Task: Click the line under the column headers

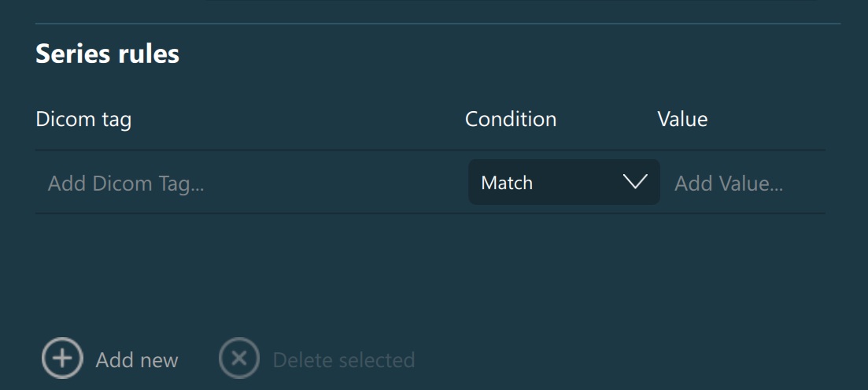Action: 430,150
